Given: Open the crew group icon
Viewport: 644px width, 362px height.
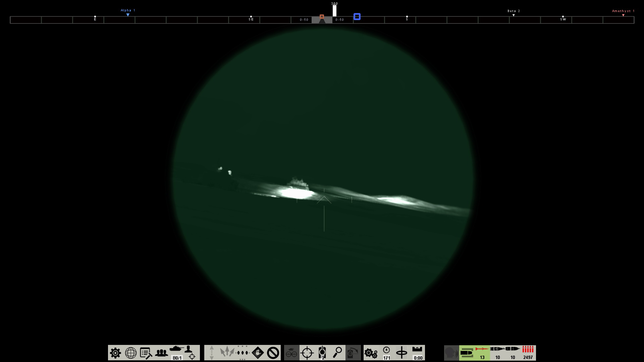Looking at the screenshot, I should (161, 353).
